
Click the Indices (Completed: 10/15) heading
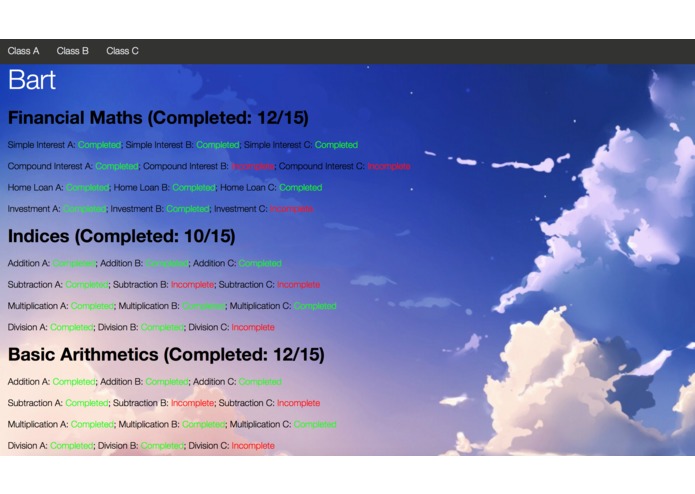point(121,236)
